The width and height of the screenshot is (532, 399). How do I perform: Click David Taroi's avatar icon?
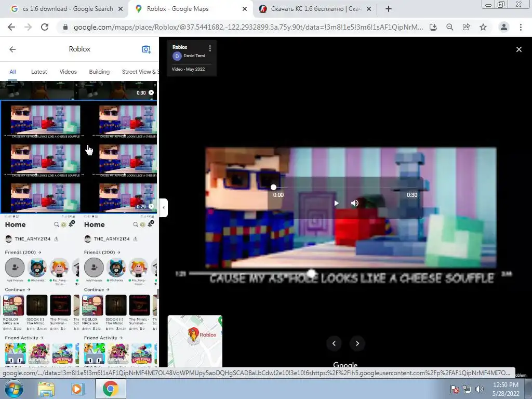click(x=177, y=56)
